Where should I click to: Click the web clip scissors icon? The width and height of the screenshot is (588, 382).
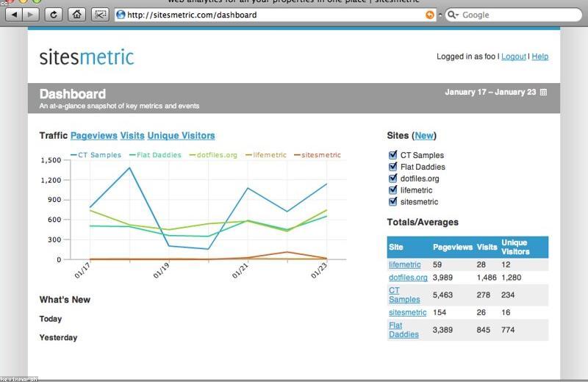100,15
